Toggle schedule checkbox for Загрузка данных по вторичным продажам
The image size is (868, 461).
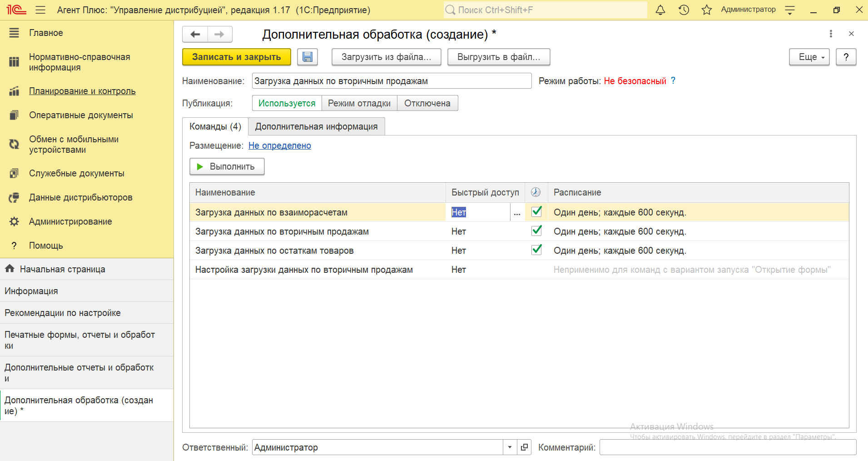(536, 230)
